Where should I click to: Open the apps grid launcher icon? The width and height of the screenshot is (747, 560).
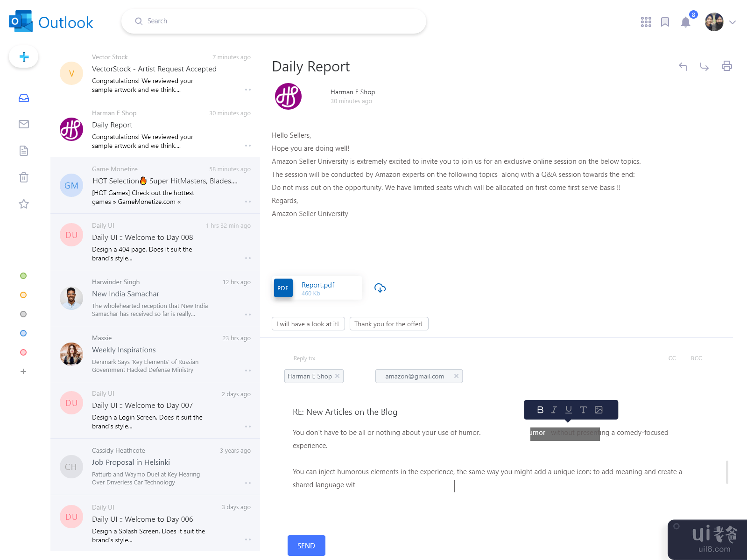coord(646,22)
